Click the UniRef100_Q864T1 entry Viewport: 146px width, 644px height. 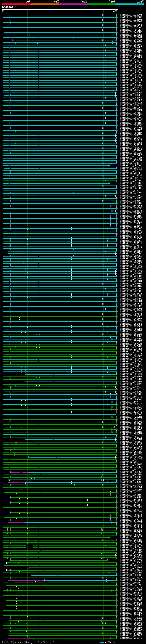point(131,168)
